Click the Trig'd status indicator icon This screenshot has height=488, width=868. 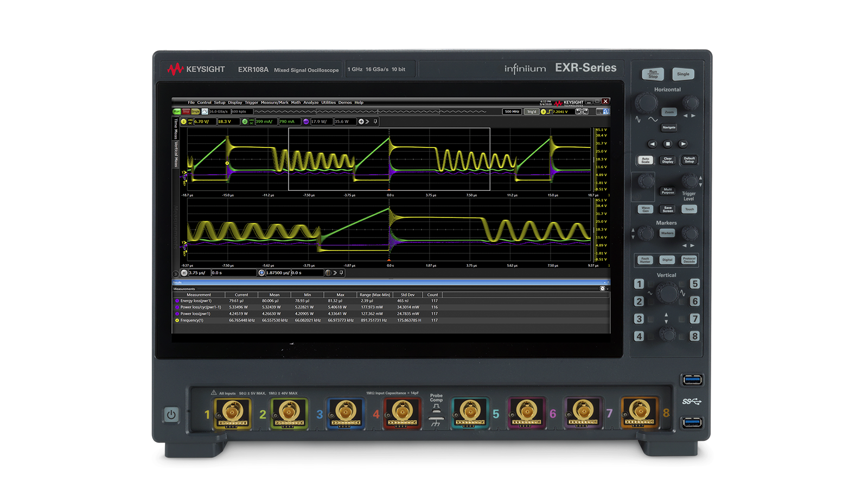click(x=532, y=111)
